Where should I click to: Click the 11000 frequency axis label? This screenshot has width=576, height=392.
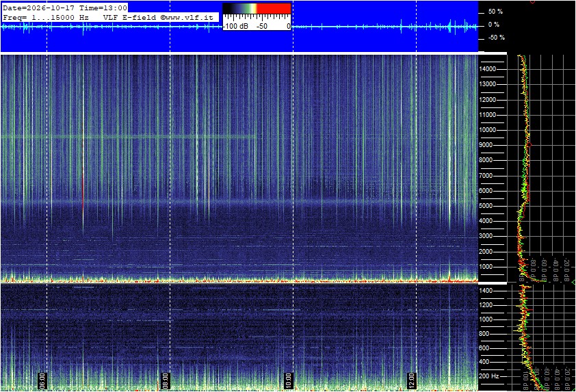(x=488, y=115)
